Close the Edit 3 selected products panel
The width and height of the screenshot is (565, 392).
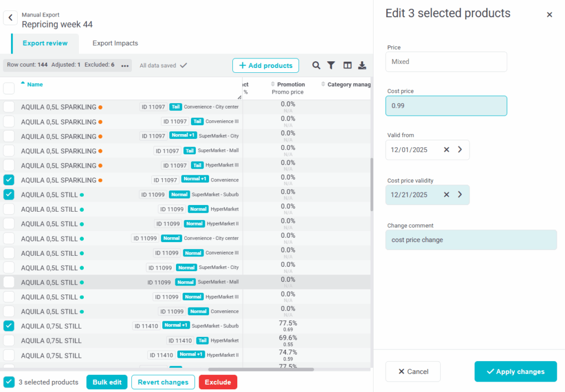pyautogui.click(x=549, y=15)
